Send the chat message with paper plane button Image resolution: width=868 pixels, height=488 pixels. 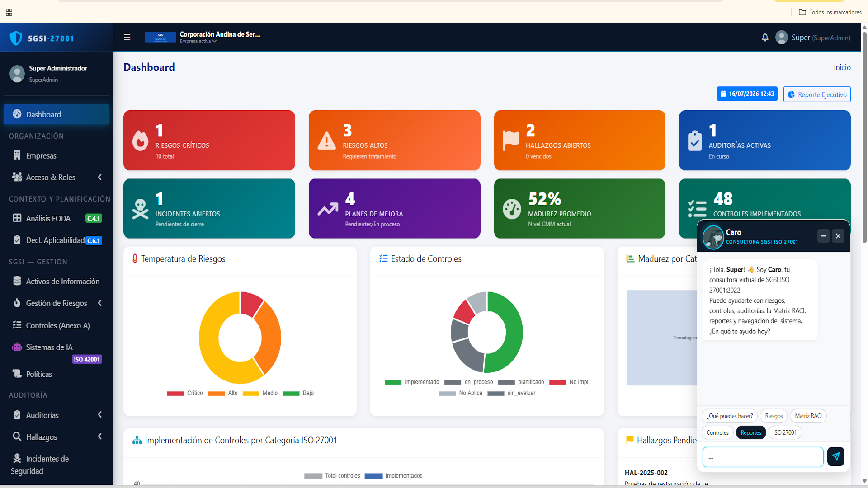835,456
